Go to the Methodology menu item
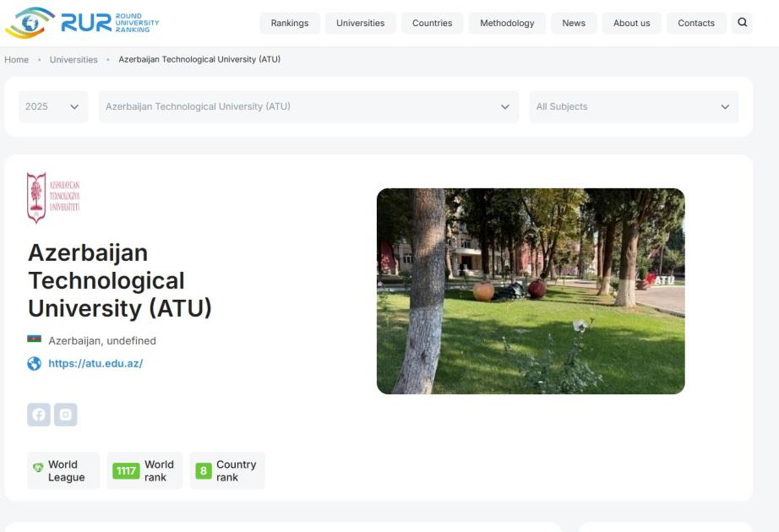Image resolution: width=779 pixels, height=532 pixels. tap(507, 23)
